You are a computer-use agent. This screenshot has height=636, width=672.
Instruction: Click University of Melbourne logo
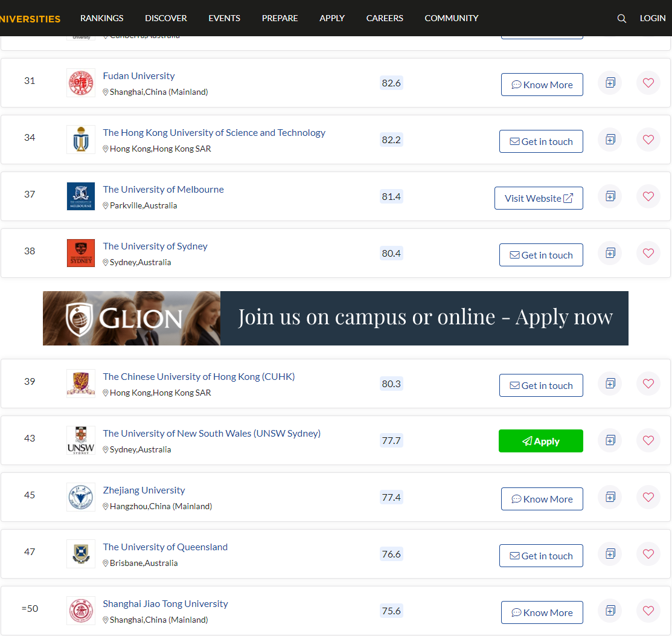(81, 196)
